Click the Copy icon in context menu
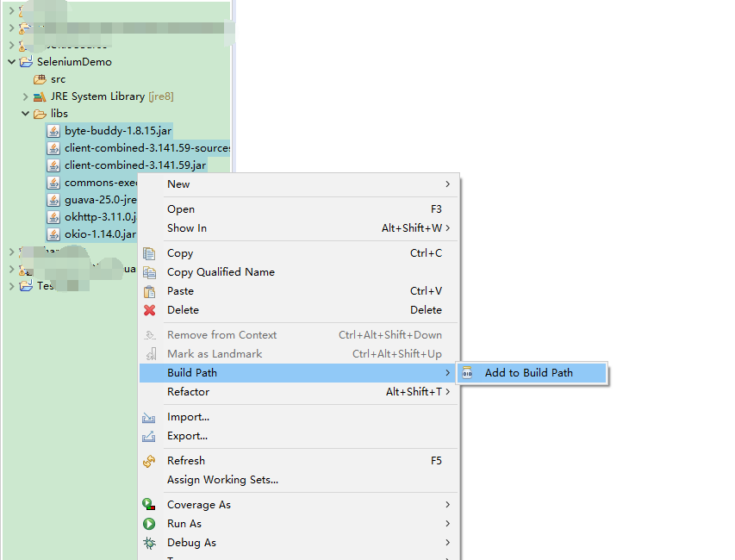 click(149, 253)
